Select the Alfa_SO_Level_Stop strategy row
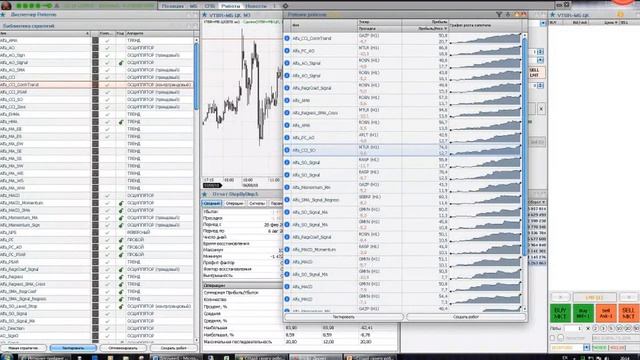640x360 pixels. tap(97, 307)
